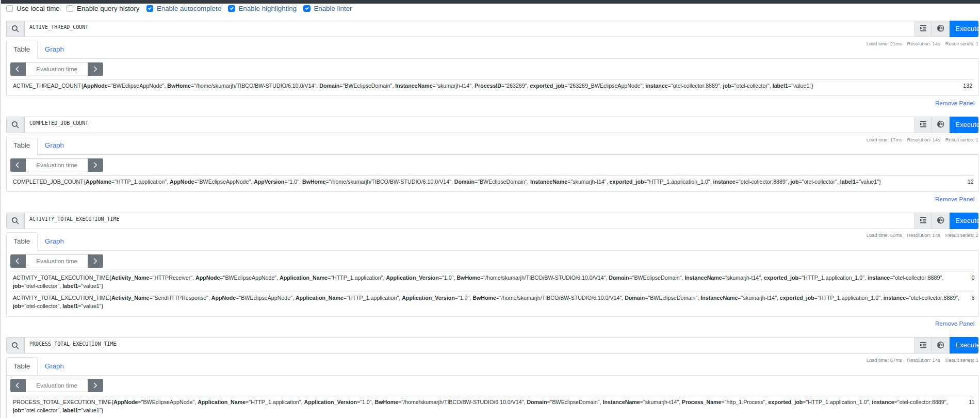Select Table tab in PROCESS_TOTAL_EXECUTION_TIME panel
Viewport: 980px width, 418px height.
pos(22,366)
